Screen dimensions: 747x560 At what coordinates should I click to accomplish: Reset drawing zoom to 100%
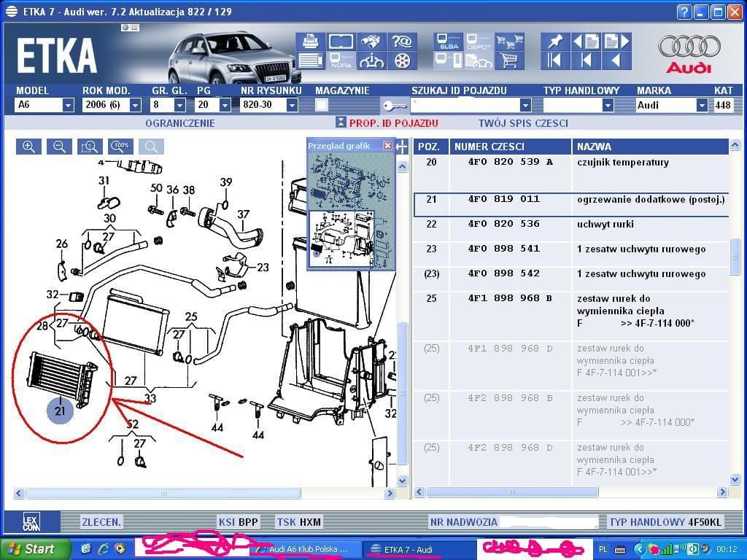(120, 147)
